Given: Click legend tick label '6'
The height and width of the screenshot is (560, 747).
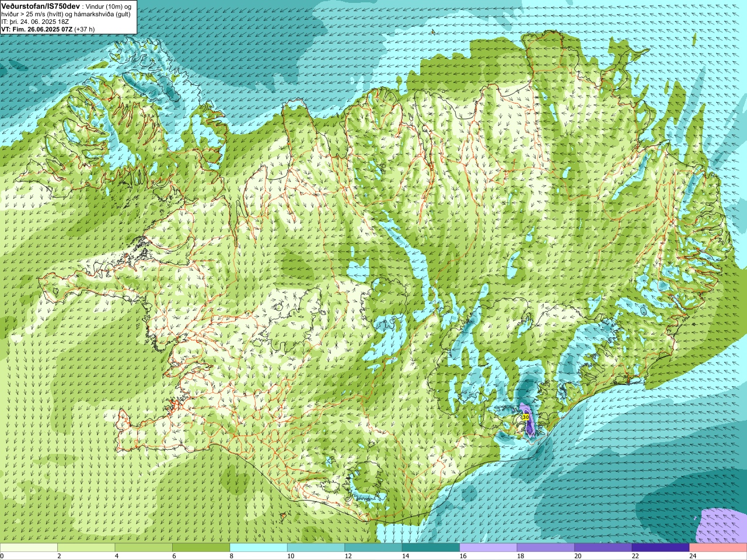Looking at the screenshot, I should [174, 556].
